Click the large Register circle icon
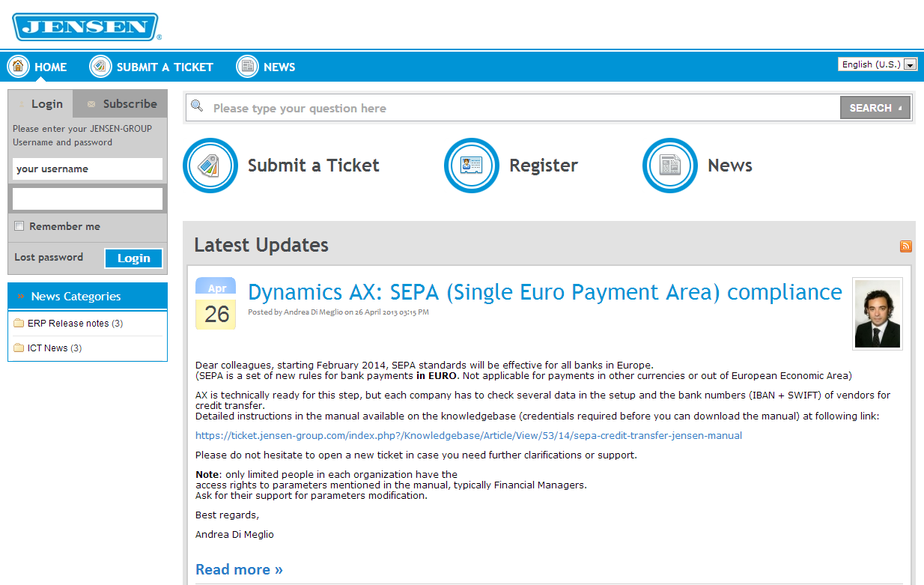The height and width of the screenshot is (585, 924). tap(472, 166)
